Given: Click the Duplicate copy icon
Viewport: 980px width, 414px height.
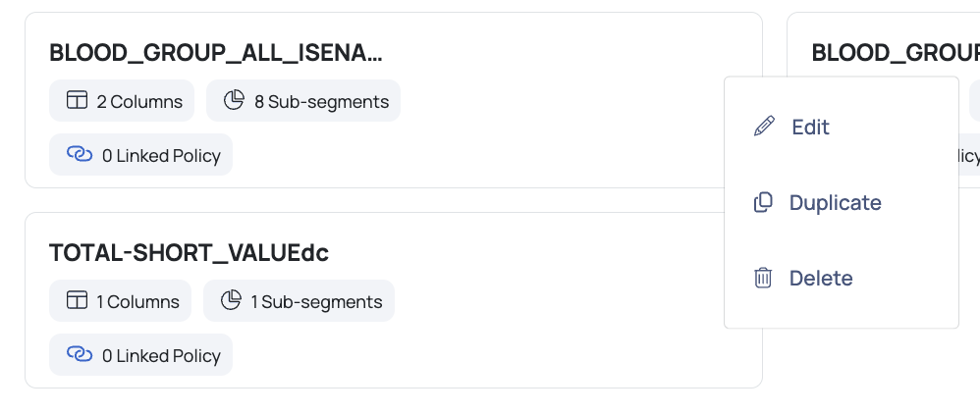Looking at the screenshot, I should (763, 202).
